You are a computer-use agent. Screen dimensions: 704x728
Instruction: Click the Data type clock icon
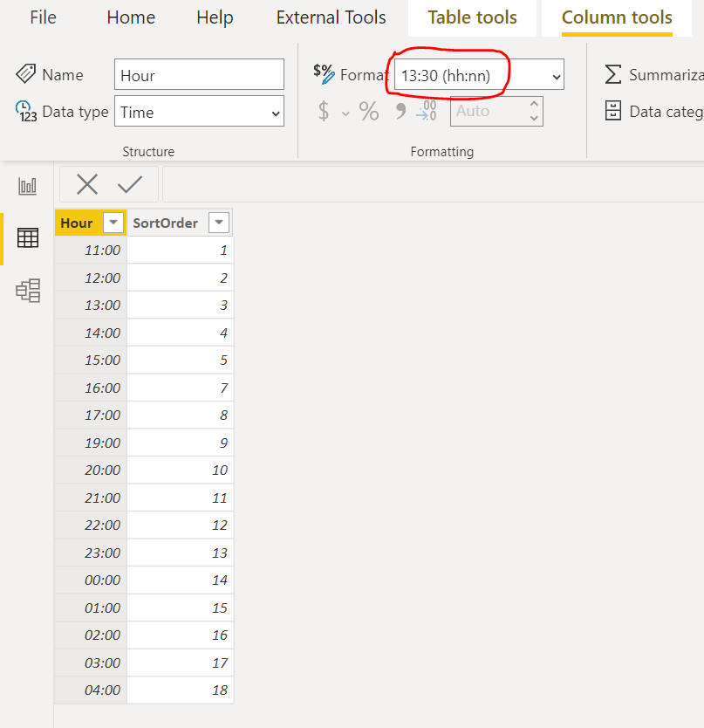click(x=26, y=111)
